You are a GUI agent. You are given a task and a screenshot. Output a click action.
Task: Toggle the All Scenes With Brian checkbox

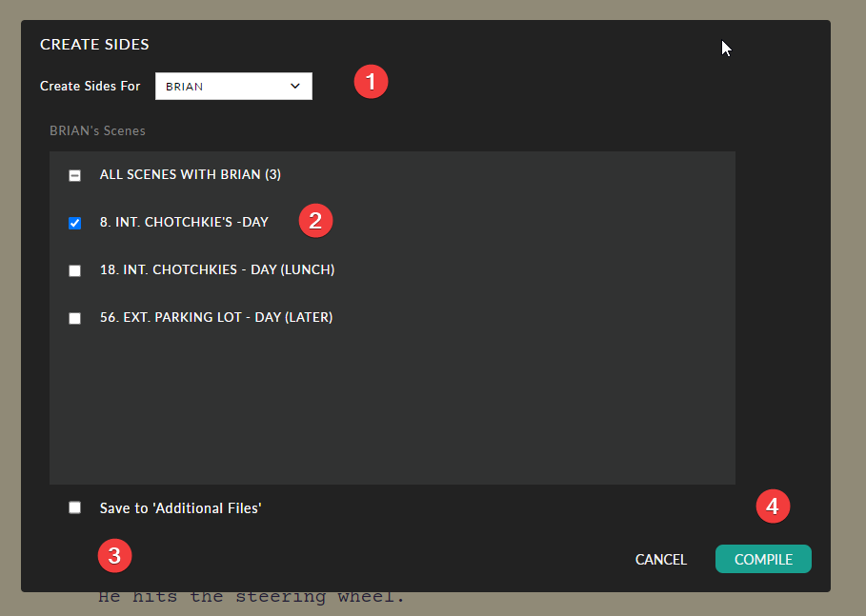(74, 175)
